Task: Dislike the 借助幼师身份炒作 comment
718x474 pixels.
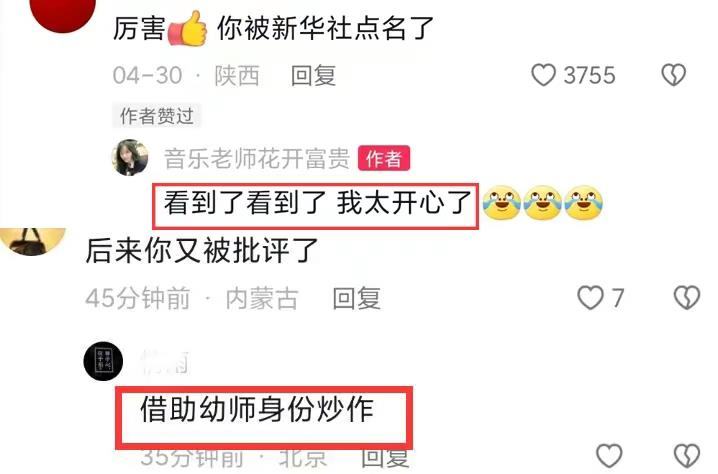Action: point(687,456)
